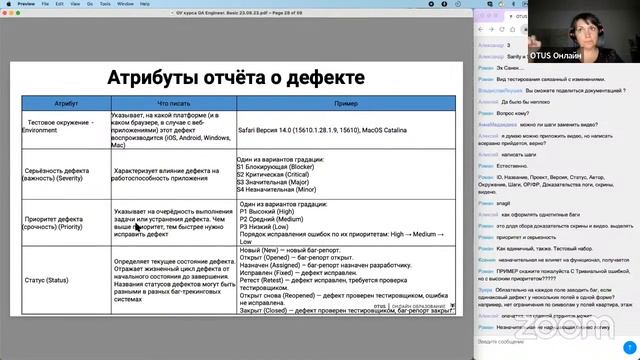The width and height of the screenshot is (640, 360).
Task: Click the 'Назначен (Assigned)' status line
Action: 325,265
